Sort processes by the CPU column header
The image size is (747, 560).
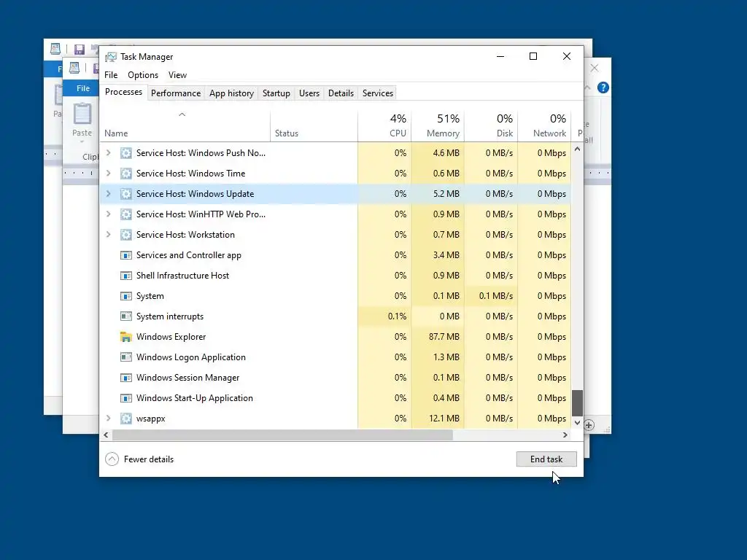[384, 125]
